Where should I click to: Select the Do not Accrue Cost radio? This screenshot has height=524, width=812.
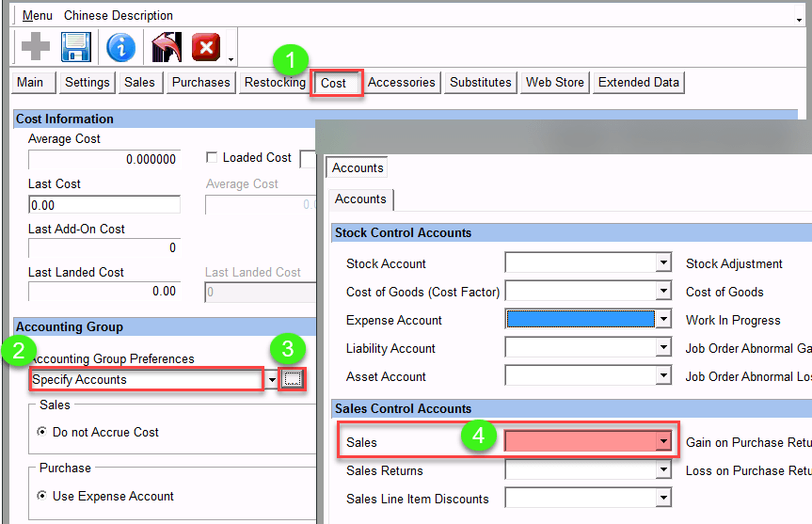tap(41, 433)
